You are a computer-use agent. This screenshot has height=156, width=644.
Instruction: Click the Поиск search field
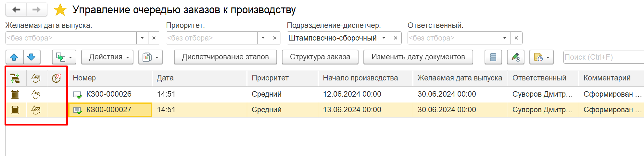[603, 57]
